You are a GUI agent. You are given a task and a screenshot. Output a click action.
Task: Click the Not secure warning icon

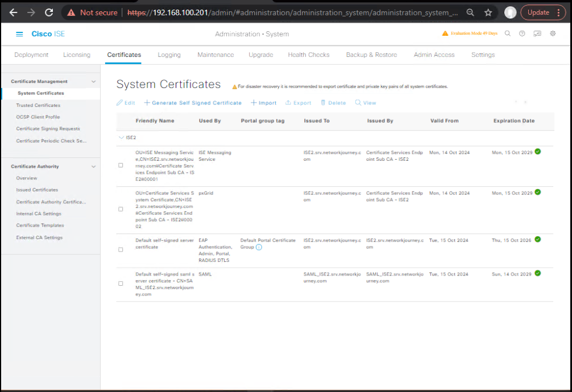click(71, 12)
